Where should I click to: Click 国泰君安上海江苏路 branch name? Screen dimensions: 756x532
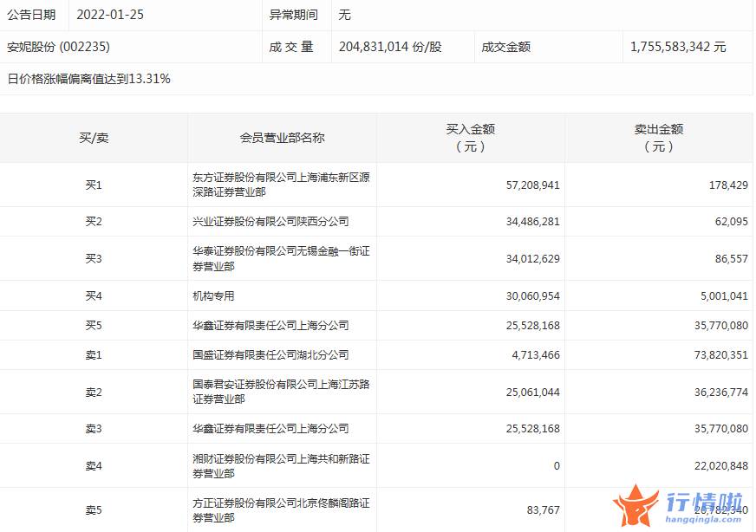click(281, 392)
